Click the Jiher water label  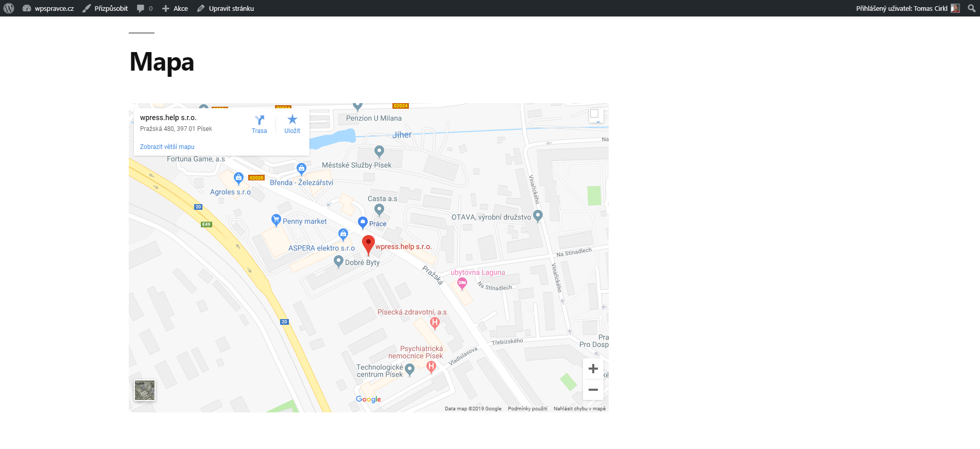[402, 135]
